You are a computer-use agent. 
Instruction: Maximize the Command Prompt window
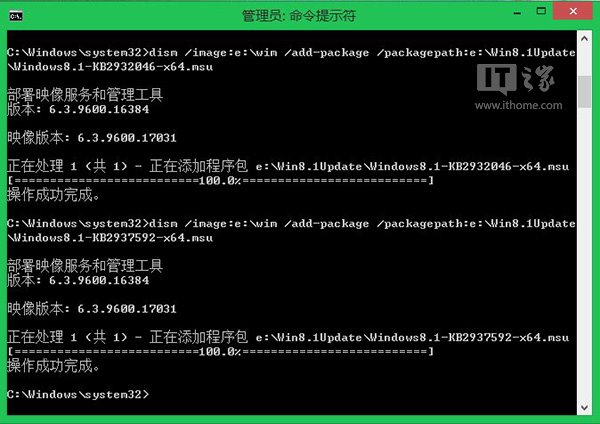[541, 11]
